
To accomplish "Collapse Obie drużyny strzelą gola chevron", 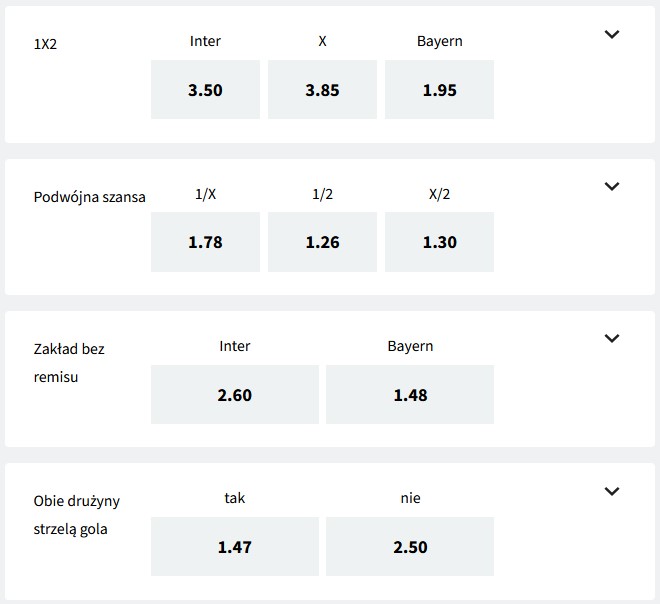I will tap(613, 491).
